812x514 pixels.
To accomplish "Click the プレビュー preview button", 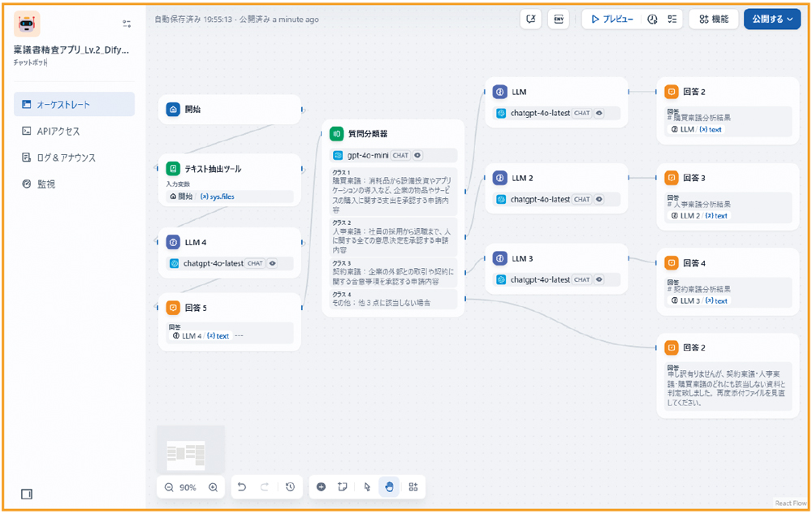I will click(x=611, y=19).
